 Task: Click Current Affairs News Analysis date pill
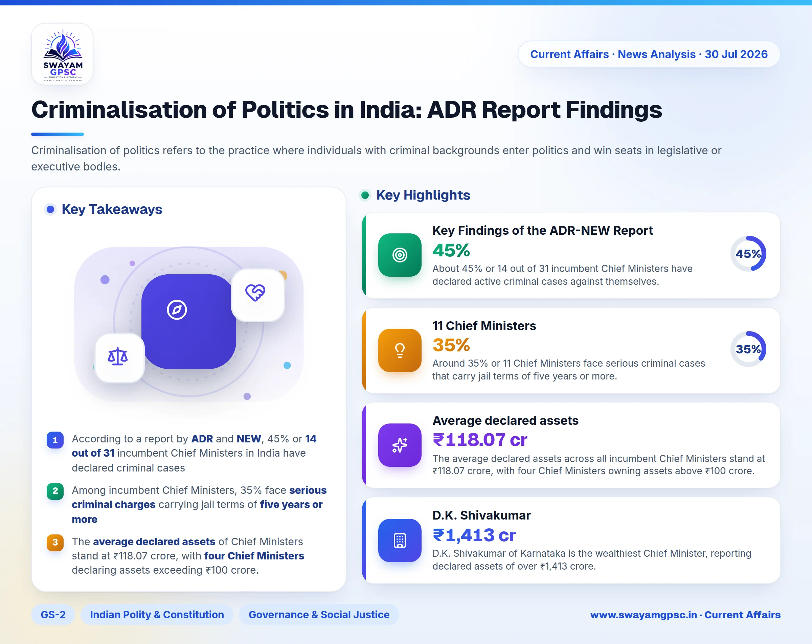point(649,54)
